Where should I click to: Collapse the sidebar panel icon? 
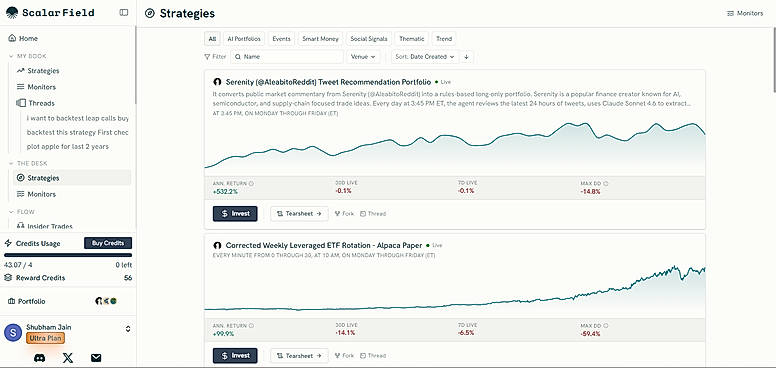point(124,12)
